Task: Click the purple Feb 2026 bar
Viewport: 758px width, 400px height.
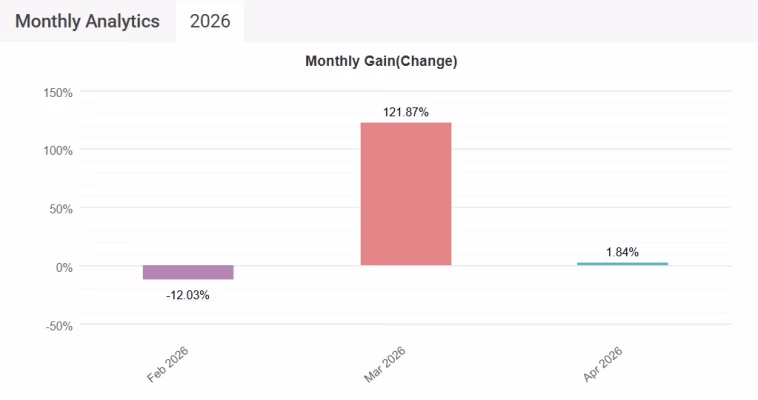Action: [x=188, y=272]
